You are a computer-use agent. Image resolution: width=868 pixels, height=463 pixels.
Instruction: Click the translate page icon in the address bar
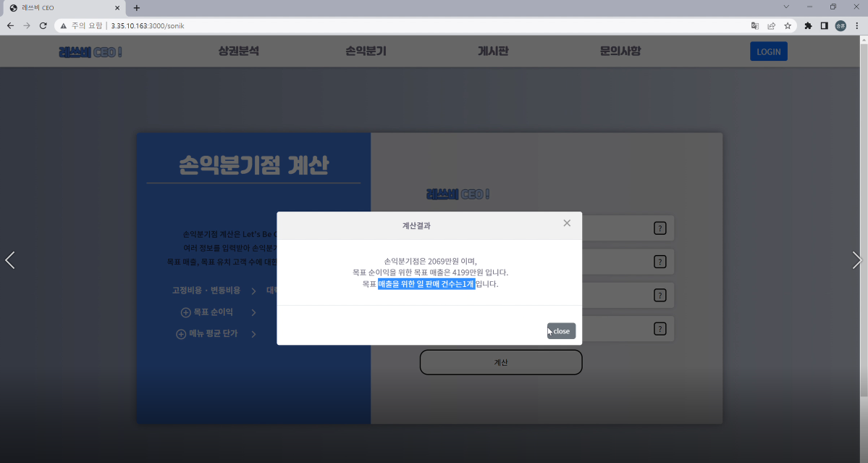click(x=755, y=25)
